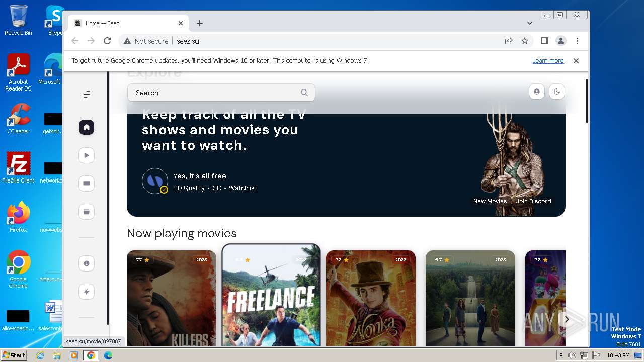Open Internet Explorer from the taskbar
The width and height of the screenshot is (644, 362).
point(40,355)
